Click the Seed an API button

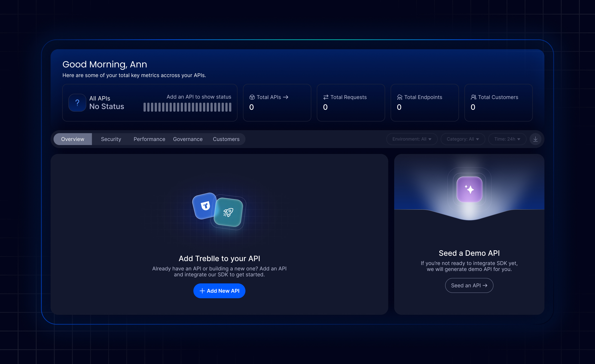469,285
